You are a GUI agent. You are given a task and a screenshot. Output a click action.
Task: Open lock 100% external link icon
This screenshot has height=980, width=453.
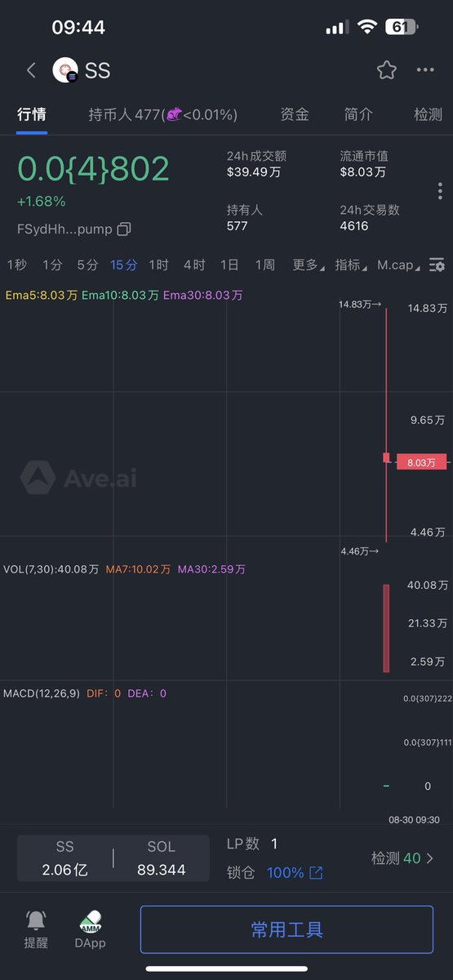point(316,873)
